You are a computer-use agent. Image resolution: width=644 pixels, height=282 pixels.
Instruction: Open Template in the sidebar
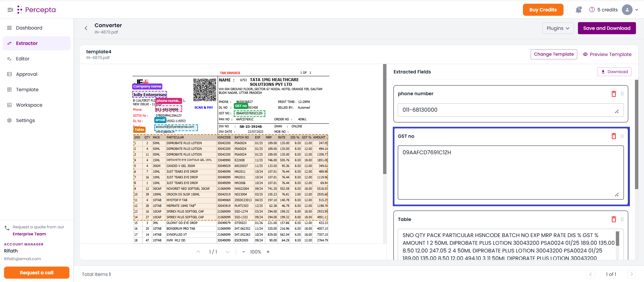37,90
